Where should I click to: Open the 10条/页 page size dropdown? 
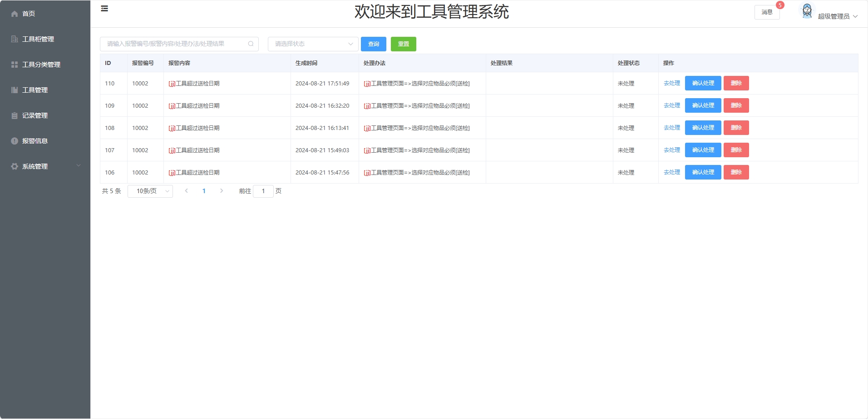pos(150,191)
